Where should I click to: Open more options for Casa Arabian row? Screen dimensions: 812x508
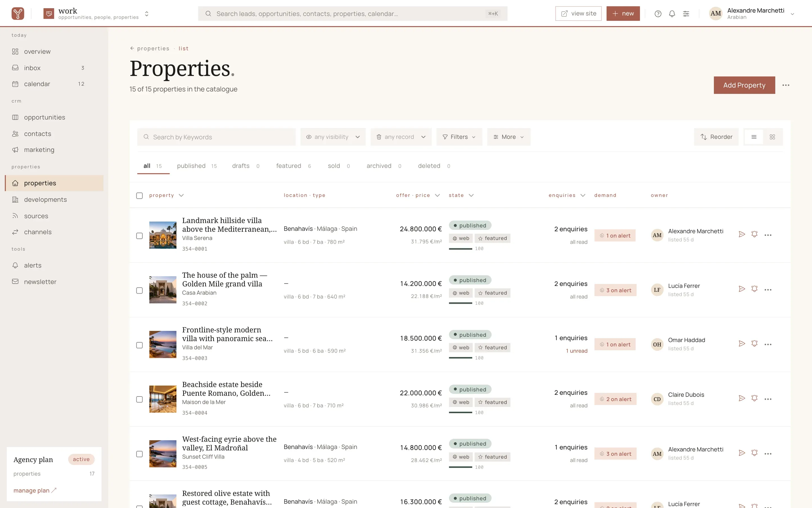point(768,290)
